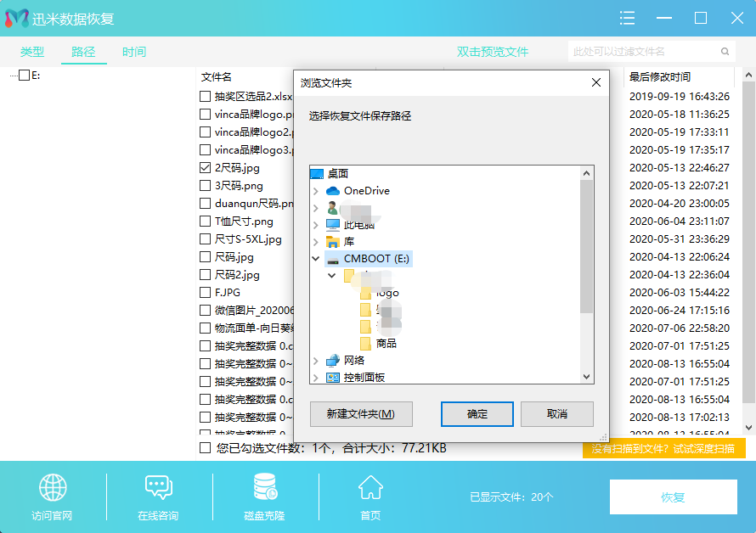Open the hamburger menu in the title bar
Viewport: 756px width, 533px height.
click(627, 18)
